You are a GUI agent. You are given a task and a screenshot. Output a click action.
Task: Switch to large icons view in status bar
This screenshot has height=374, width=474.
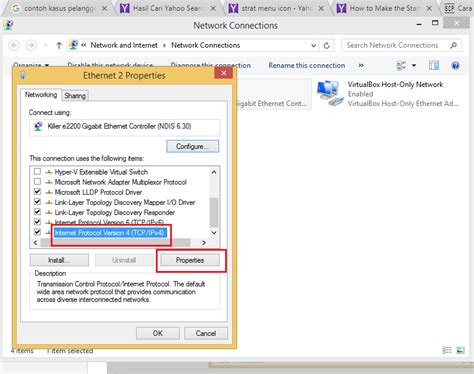point(460,350)
